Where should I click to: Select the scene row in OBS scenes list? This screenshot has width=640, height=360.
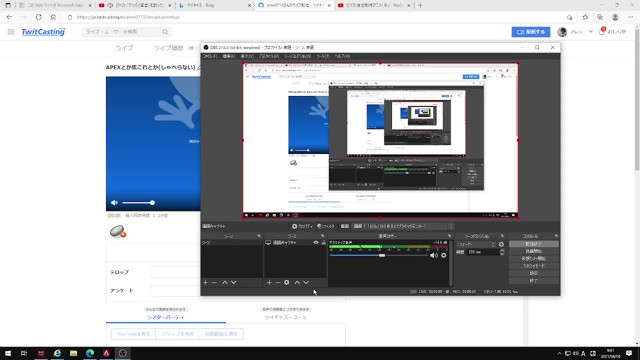pyautogui.click(x=231, y=243)
